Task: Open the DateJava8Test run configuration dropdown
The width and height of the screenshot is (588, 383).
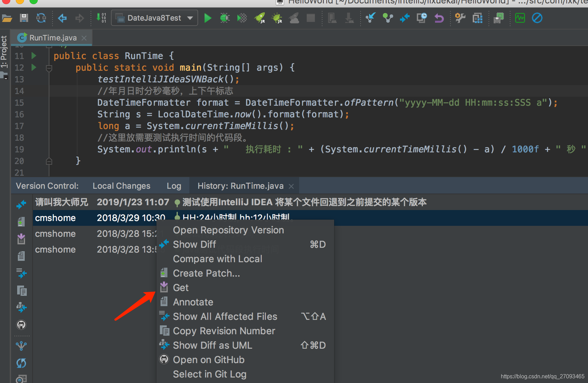Action: coord(154,18)
